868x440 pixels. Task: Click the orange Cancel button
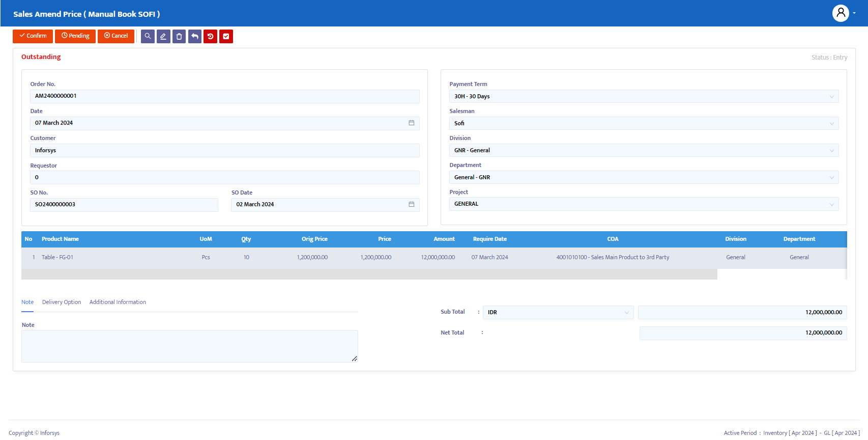coord(116,36)
